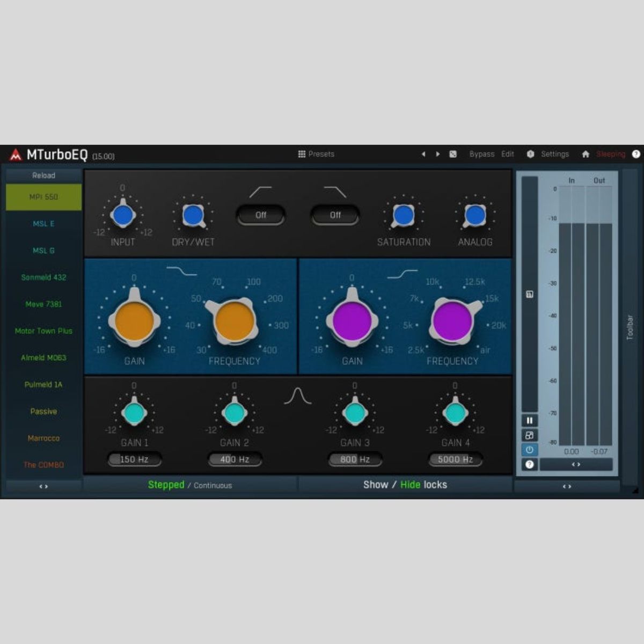
Task: Click the high-shelf curve icon
Action: click(x=402, y=274)
